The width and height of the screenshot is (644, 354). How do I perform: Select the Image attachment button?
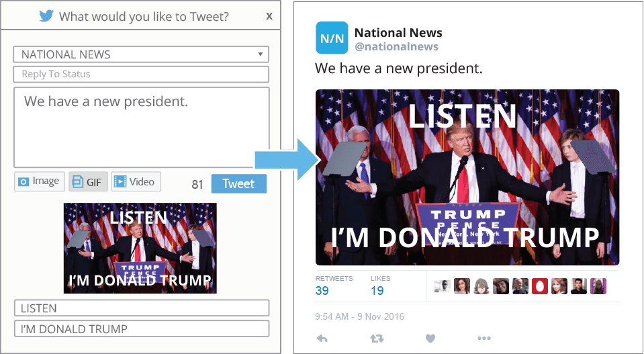click(x=40, y=181)
